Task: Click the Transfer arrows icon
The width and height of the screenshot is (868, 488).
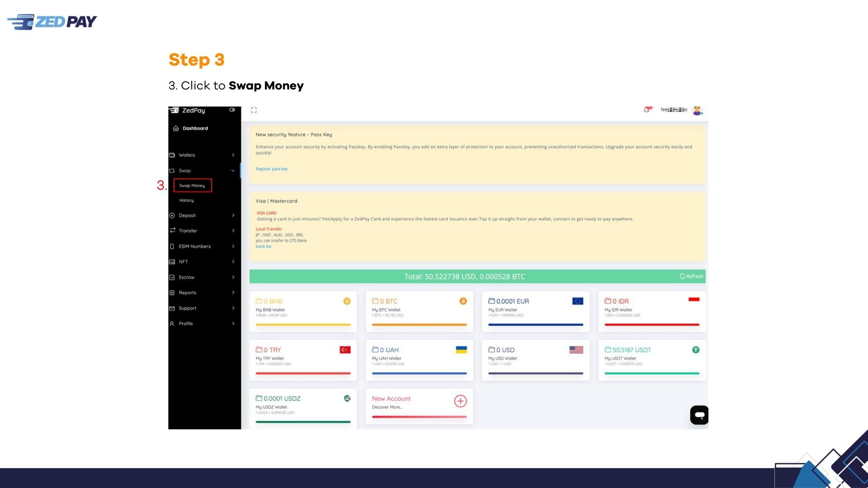Action: coord(172,230)
